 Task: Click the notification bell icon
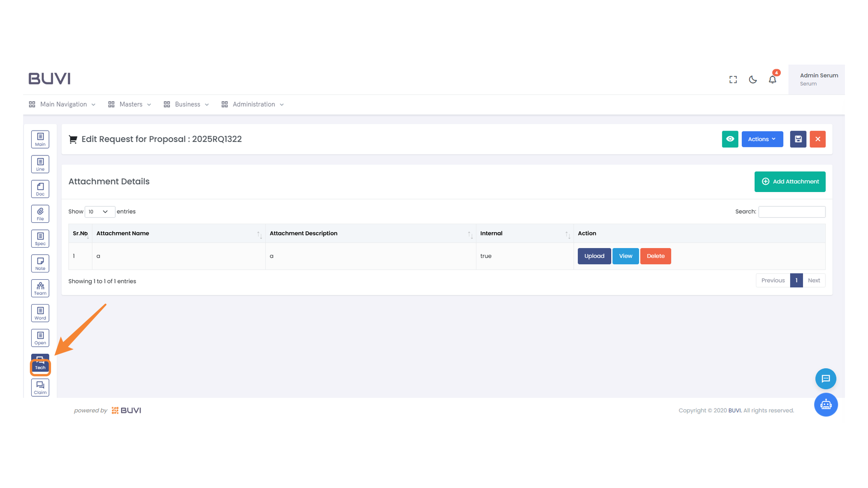tap(773, 80)
